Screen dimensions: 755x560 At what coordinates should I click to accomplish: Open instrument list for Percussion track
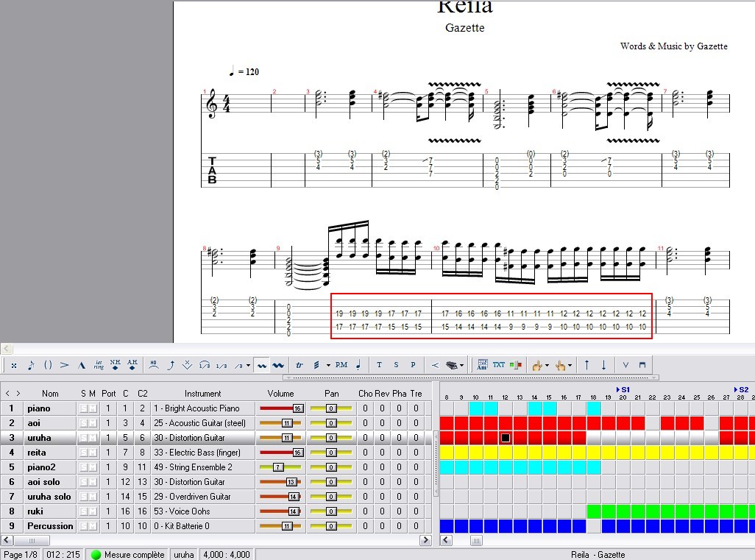point(202,526)
